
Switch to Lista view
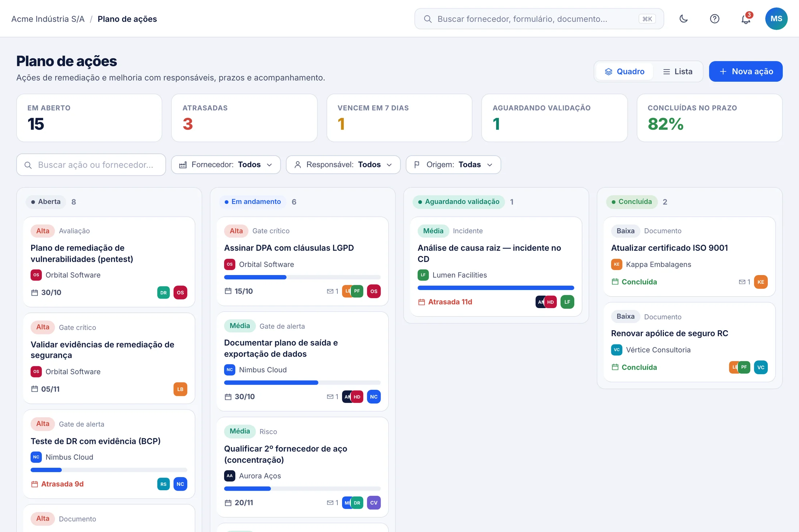678,71
